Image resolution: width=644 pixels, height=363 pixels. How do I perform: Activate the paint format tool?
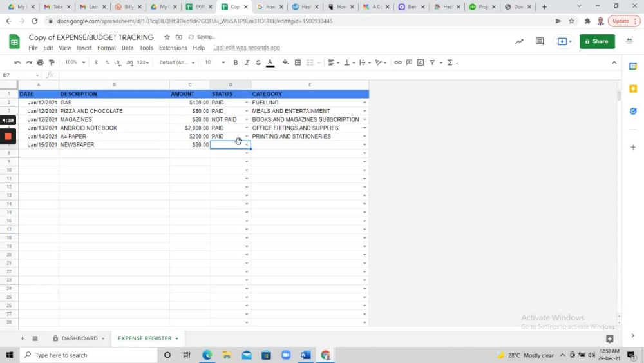pos(52,63)
